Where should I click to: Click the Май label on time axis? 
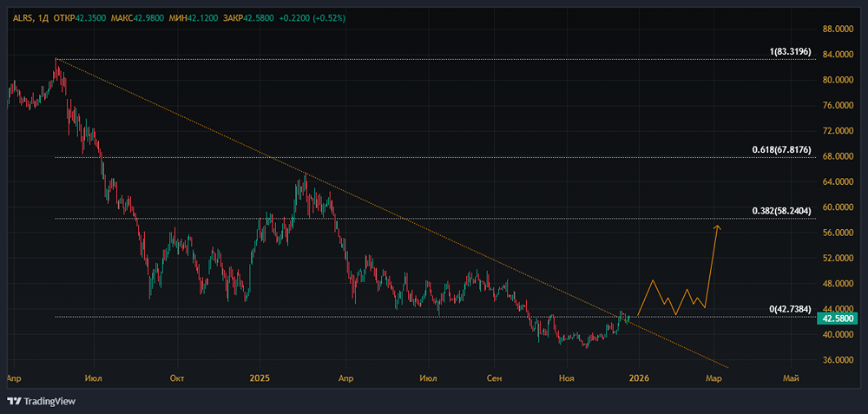792,379
